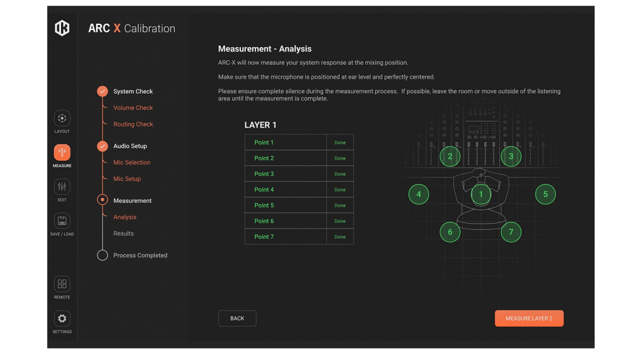
Task: Click the Measurement active step marker
Action: 103,200
